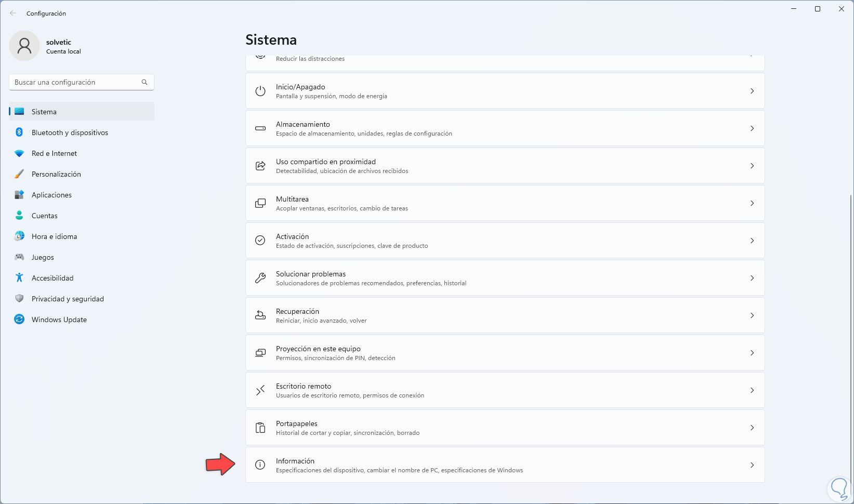Click the Solucionar problemas wrench icon
This screenshot has height=504, width=854.
click(260, 278)
